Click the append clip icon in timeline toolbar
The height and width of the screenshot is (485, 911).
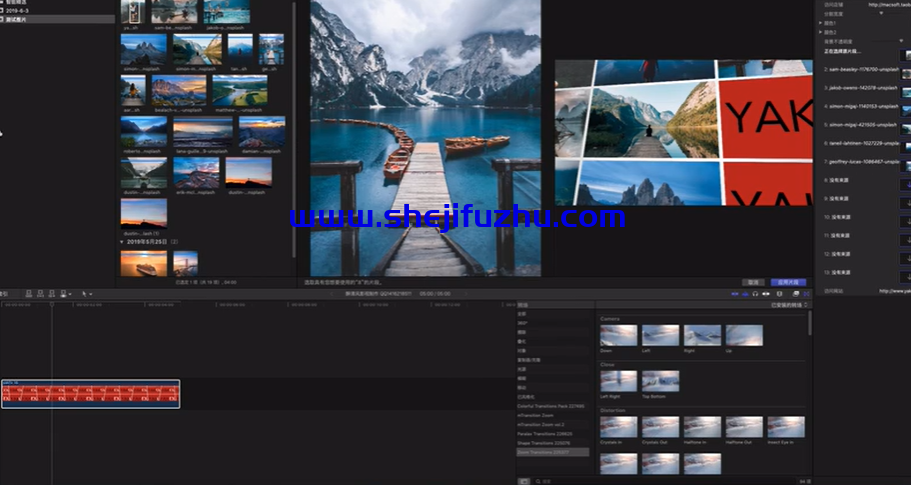click(x=51, y=294)
